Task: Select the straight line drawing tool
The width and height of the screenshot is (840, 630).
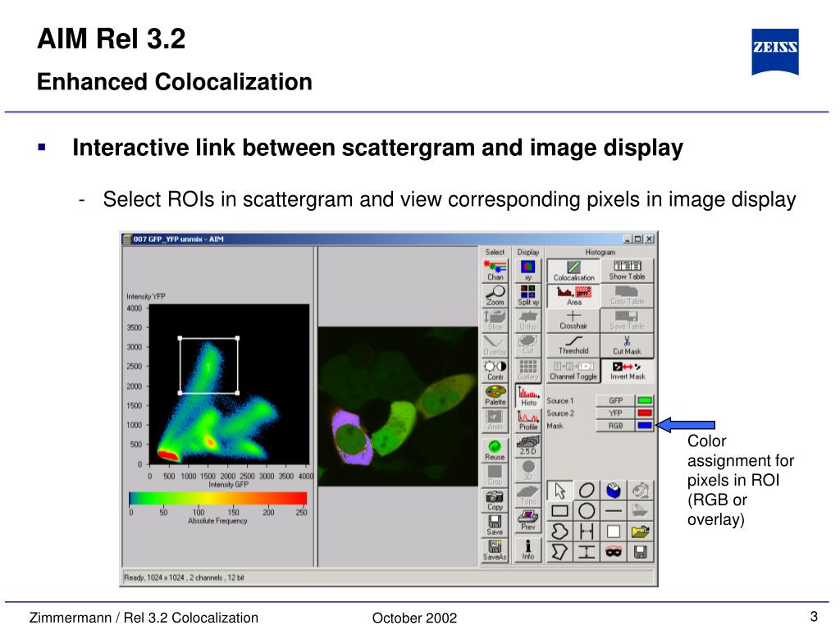Action: [x=614, y=510]
